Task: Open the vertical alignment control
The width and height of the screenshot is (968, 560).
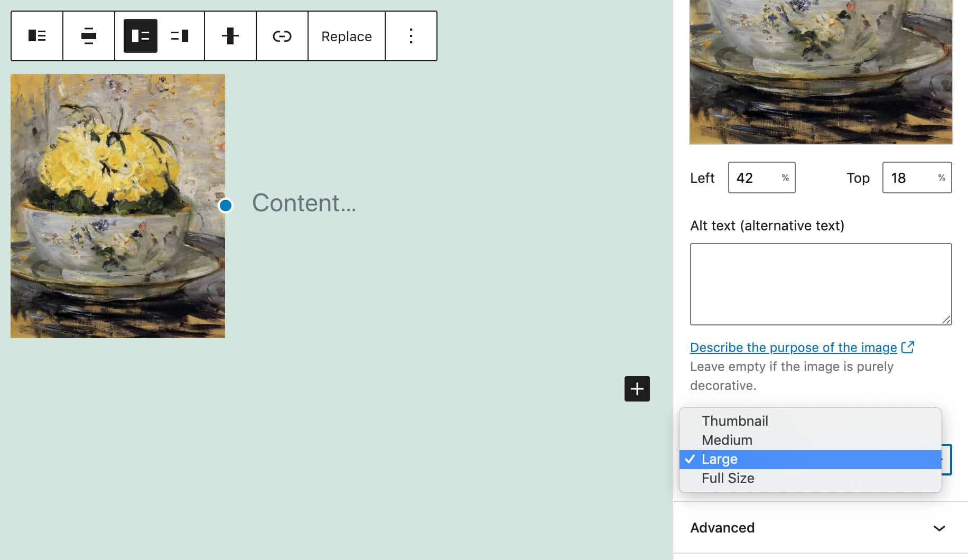Action: pyautogui.click(x=230, y=36)
